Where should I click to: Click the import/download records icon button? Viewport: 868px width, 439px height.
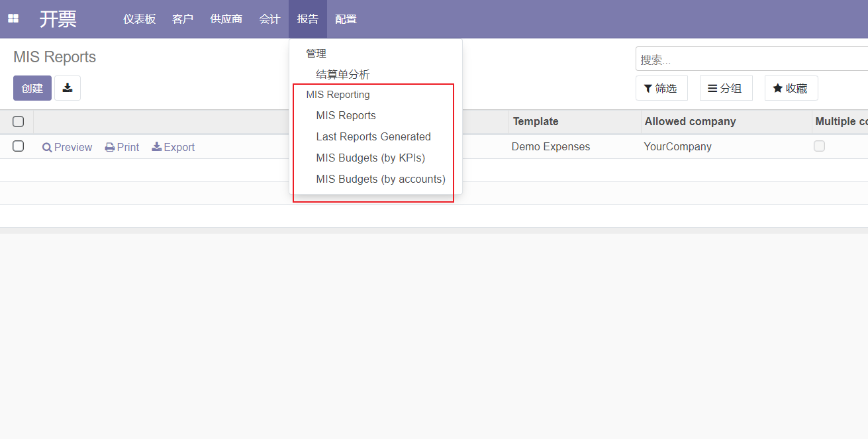68,88
